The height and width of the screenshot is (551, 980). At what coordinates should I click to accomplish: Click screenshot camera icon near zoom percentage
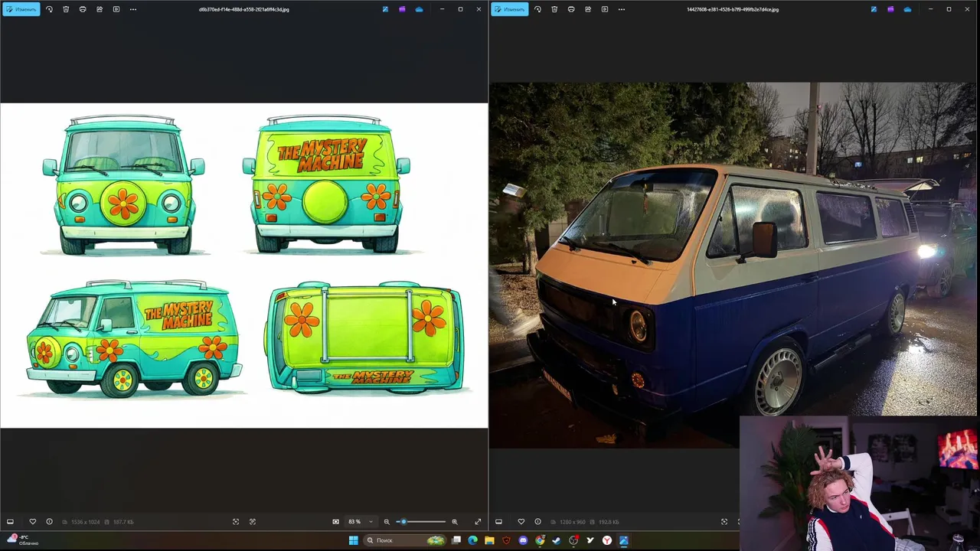pyautogui.click(x=335, y=522)
